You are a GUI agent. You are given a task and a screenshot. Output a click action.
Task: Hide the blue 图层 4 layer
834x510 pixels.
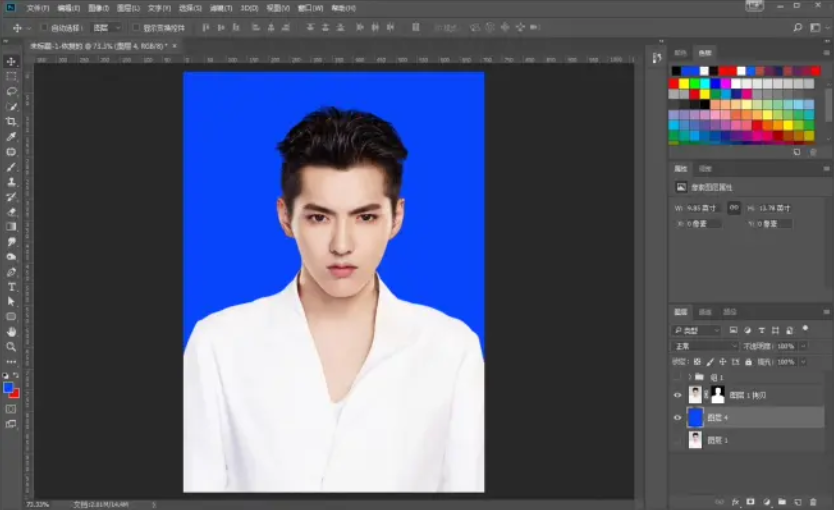[677, 417]
